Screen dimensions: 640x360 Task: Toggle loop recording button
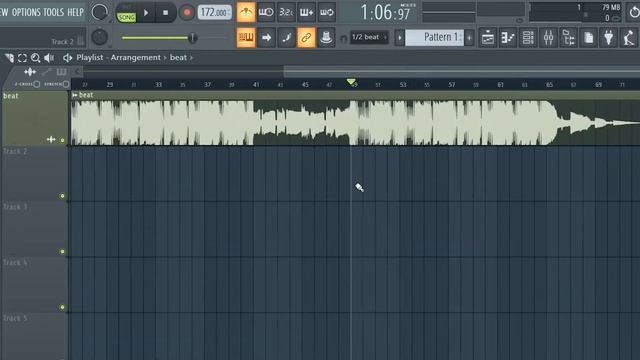(327, 12)
